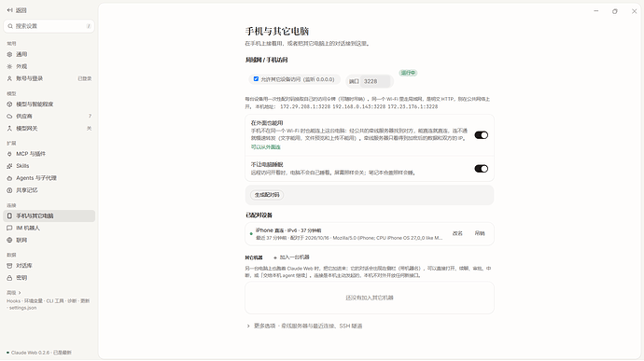
Task: Click the iPhone paired device entry
Action: [x=370, y=234]
